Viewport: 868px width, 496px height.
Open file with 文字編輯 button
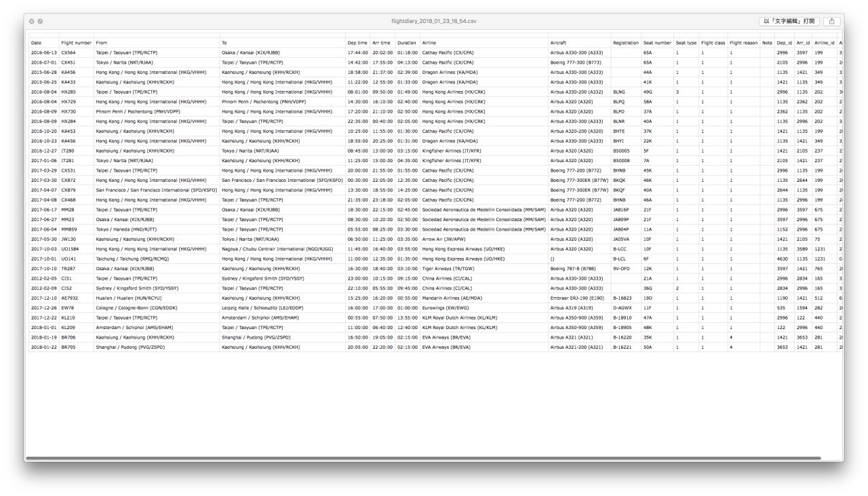[x=789, y=21]
